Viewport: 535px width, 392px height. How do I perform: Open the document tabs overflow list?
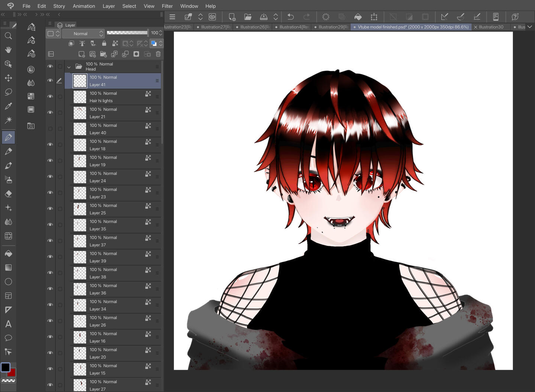point(530,27)
